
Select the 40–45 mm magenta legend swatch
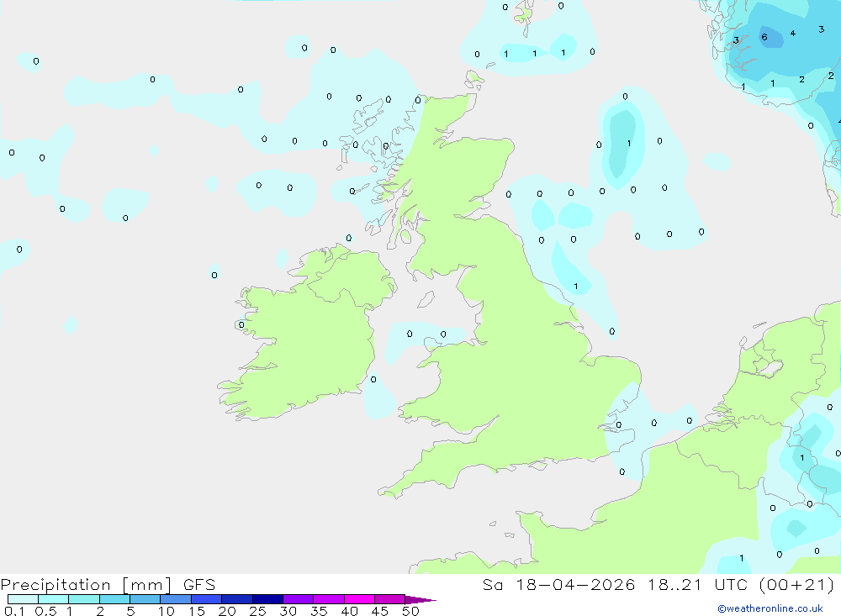pos(359,599)
